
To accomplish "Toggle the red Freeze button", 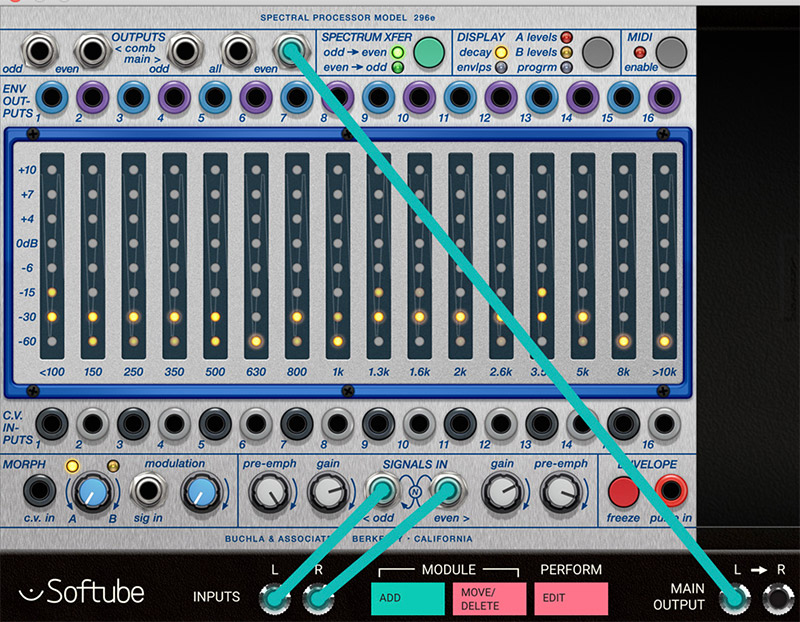I will click(624, 491).
